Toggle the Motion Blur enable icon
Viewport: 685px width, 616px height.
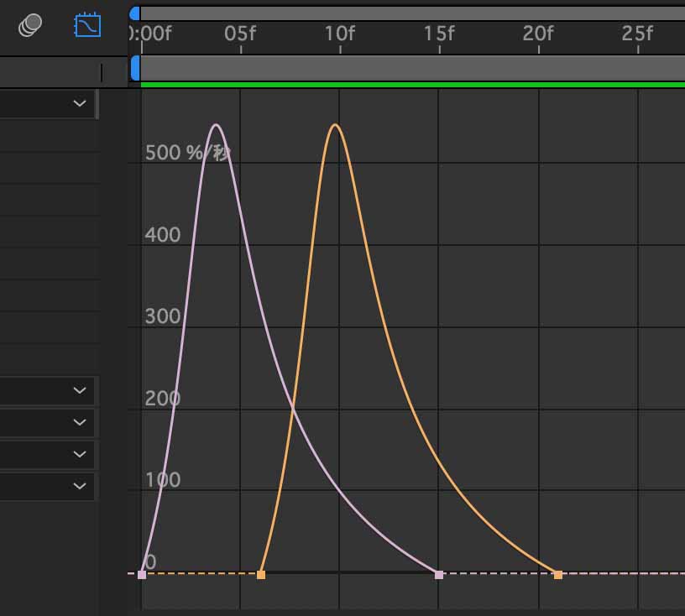[30, 25]
